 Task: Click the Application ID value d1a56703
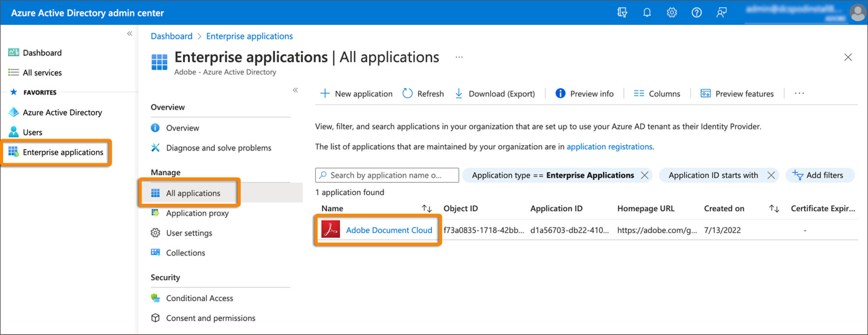pos(570,230)
